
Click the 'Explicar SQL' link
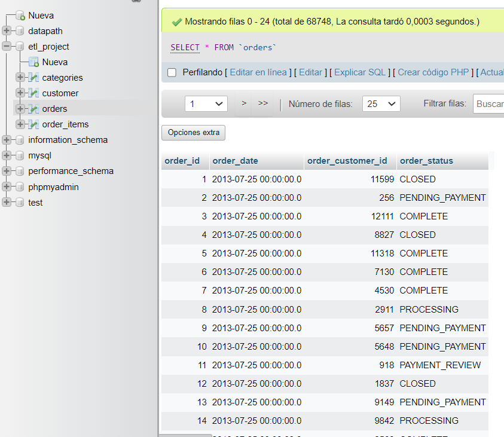pyautogui.click(x=359, y=72)
